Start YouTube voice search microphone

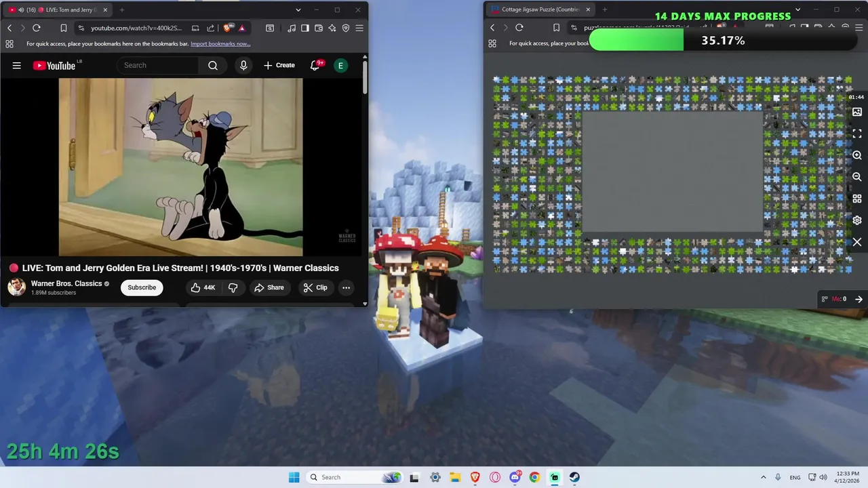(x=243, y=65)
